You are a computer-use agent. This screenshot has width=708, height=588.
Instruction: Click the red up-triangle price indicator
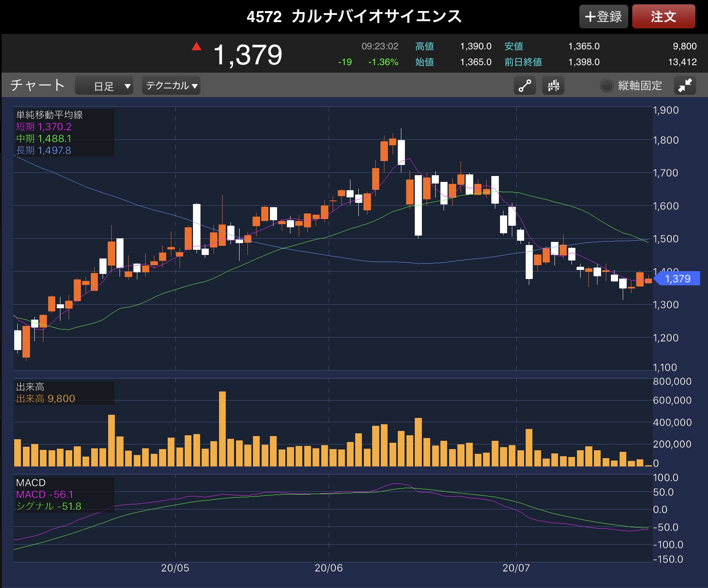click(x=197, y=47)
